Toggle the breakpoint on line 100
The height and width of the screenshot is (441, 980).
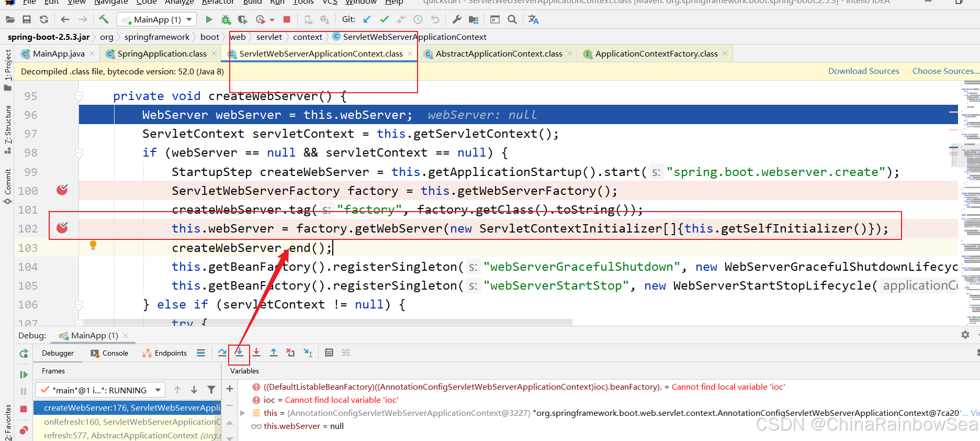[x=62, y=190]
